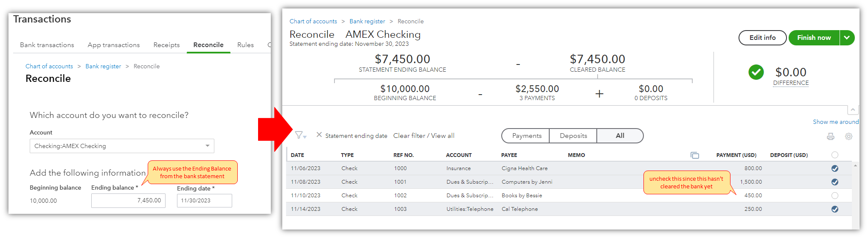Open the Finish now dropdown arrow
The height and width of the screenshot is (238, 868).
click(847, 38)
